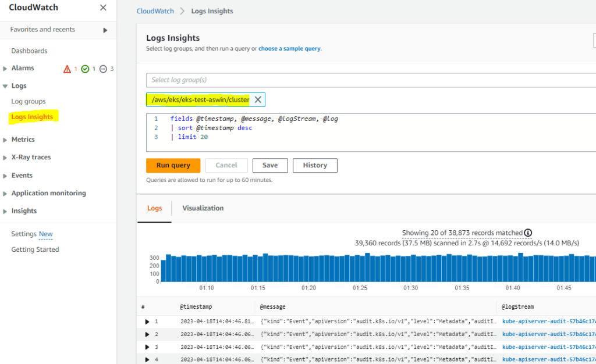Screen dimensions: 596x364
Task: Click the red alarm warning icon
Action: [67, 69]
